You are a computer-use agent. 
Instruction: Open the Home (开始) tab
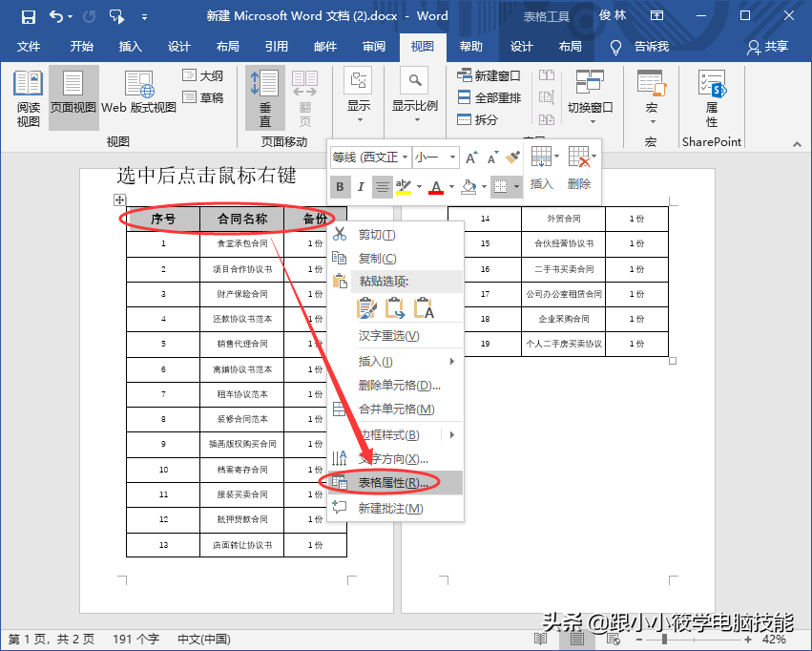82,47
